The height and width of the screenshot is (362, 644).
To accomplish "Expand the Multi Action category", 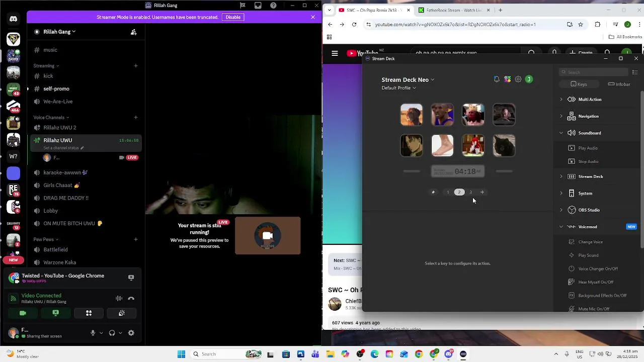I will pos(561,100).
